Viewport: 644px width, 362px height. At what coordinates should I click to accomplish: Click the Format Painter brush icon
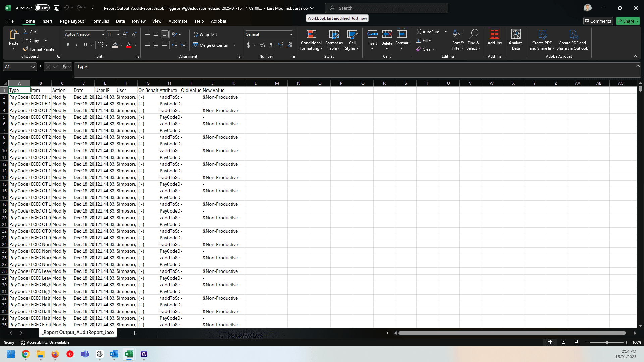(x=25, y=49)
